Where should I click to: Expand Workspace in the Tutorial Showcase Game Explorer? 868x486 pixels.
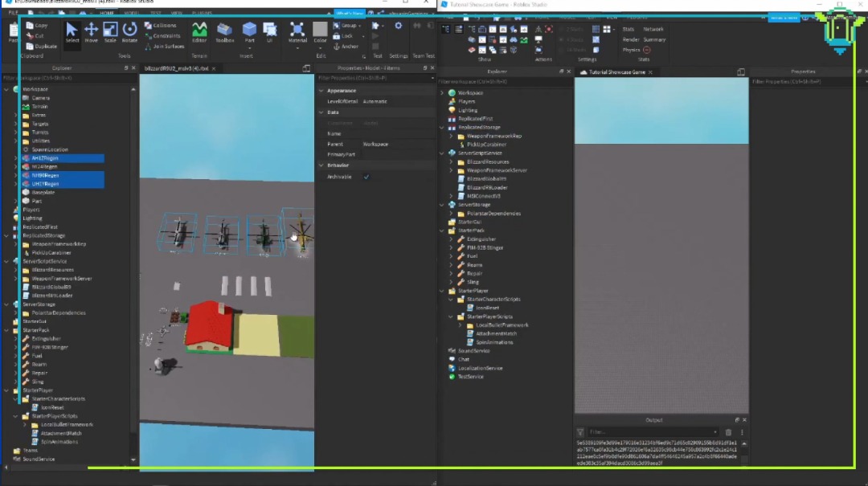[442, 93]
